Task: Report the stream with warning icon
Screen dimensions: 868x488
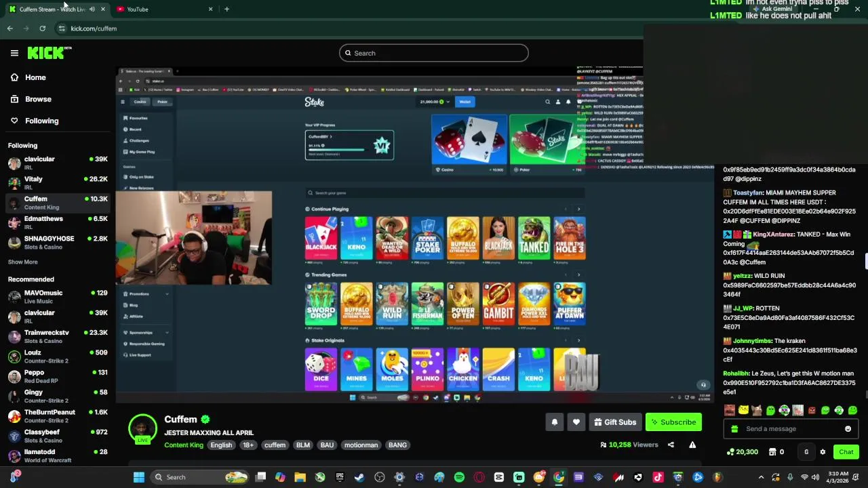Action: tap(692, 445)
